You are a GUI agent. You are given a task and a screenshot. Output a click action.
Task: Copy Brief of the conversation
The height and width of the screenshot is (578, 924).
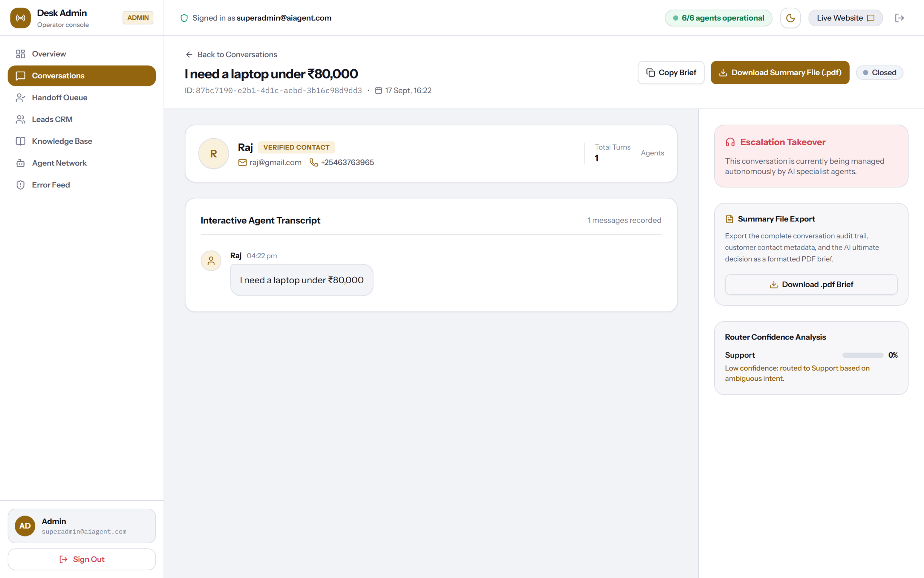click(x=671, y=73)
